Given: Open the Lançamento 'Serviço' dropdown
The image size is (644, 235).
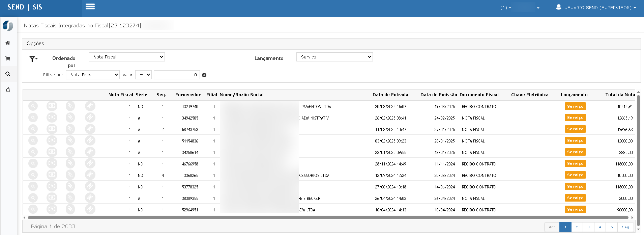Looking at the screenshot, I should (334, 57).
